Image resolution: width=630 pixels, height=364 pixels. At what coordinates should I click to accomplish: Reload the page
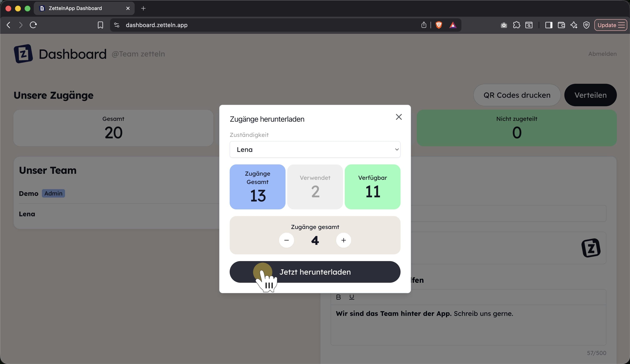coord(33,25)
